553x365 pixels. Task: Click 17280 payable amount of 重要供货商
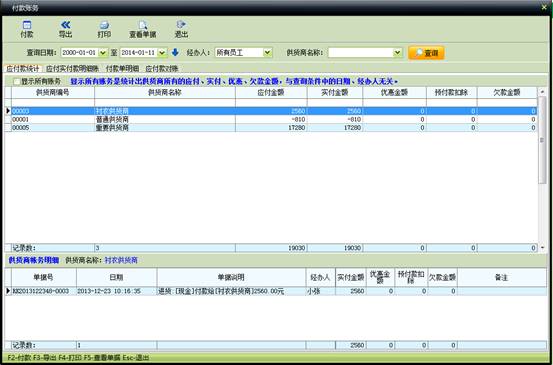point(271,128)
